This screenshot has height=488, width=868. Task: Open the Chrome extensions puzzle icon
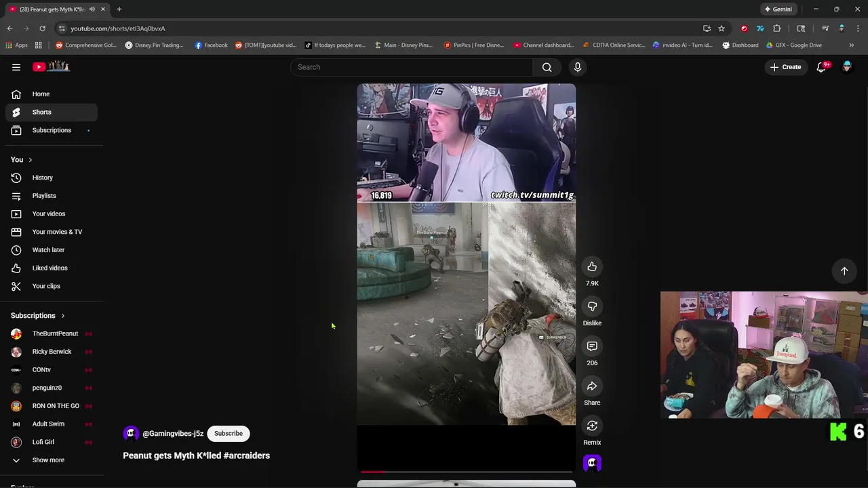tap(777, 28)
